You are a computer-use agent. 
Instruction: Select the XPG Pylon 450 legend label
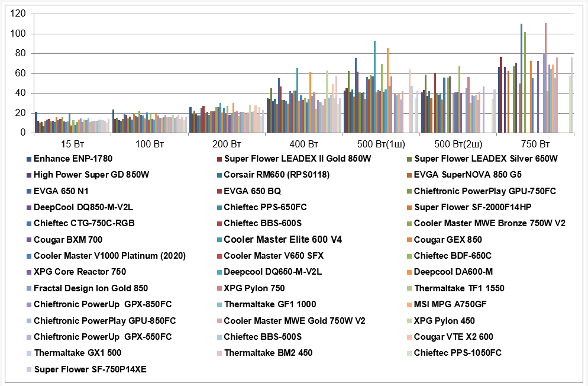pyautogui.click(x=444, y=321)
